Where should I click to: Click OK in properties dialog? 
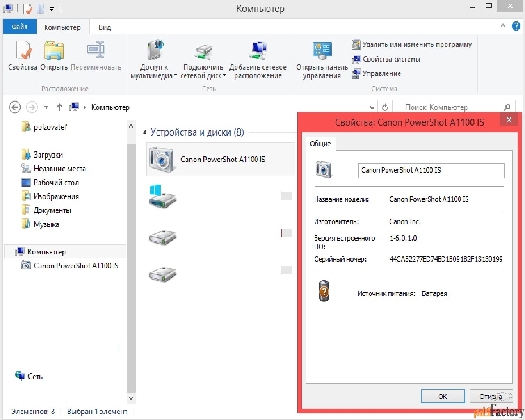pos(443,396)
